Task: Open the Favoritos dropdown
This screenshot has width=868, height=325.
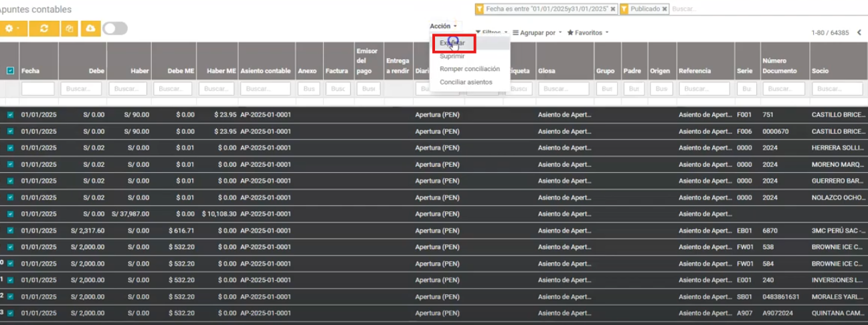Action: (x=588, y=33)
